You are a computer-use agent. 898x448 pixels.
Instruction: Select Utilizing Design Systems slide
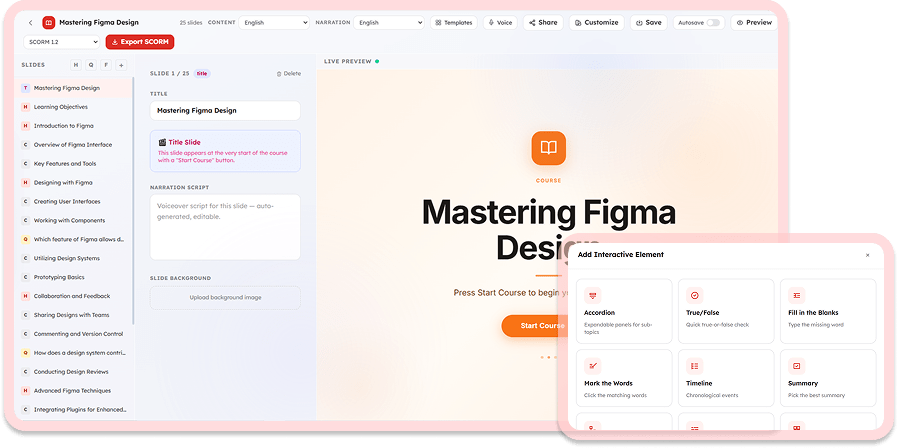[74, 258]
